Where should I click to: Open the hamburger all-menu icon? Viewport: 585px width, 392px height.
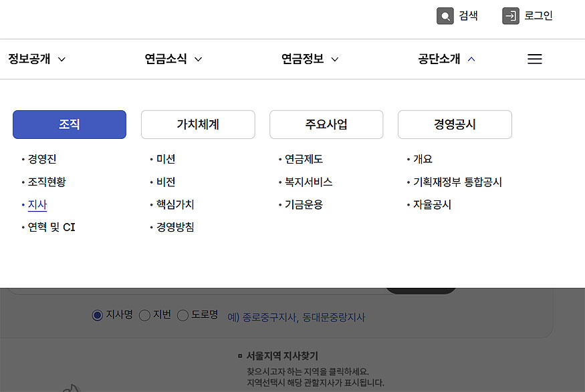534,59
